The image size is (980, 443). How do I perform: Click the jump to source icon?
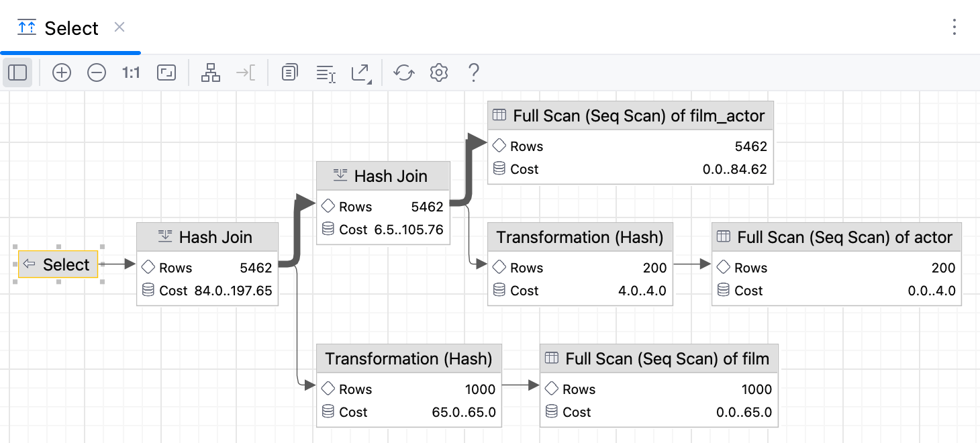[x=246, y=72]
